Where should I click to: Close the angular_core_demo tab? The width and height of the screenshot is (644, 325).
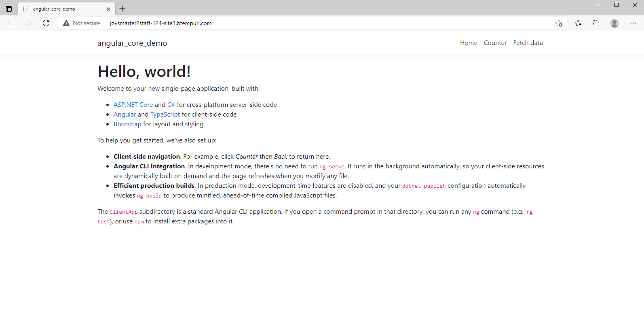pyautogui.click(x=108, y=9)
